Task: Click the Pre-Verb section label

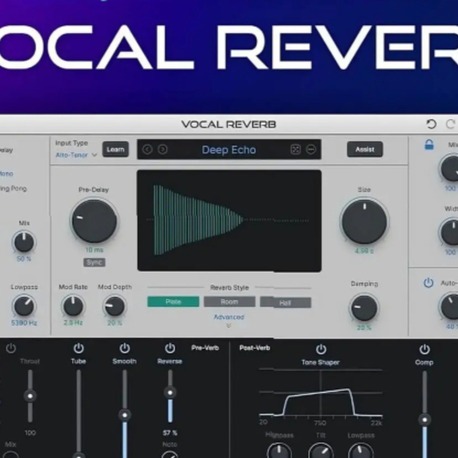Action: click(x=205, y=348)
